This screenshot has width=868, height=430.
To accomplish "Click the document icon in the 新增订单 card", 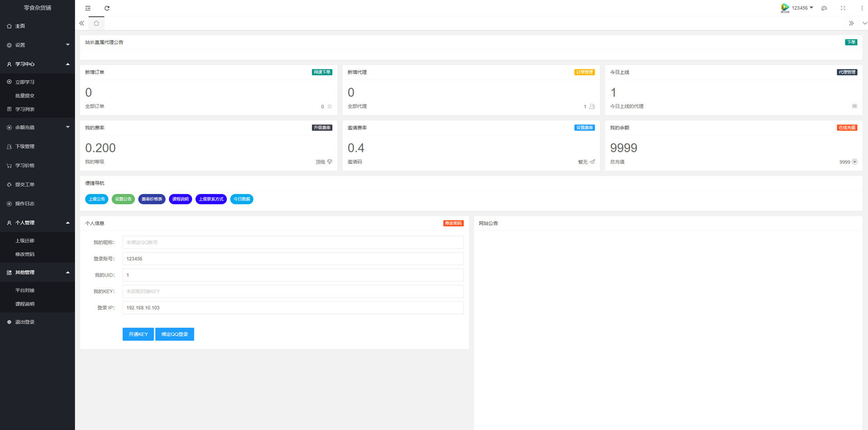I will 330,106.
